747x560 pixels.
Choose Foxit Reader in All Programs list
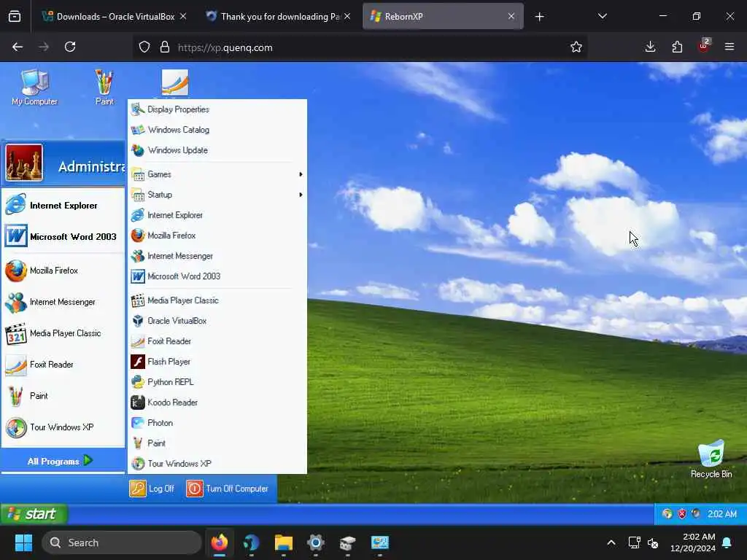pos(217,341)
